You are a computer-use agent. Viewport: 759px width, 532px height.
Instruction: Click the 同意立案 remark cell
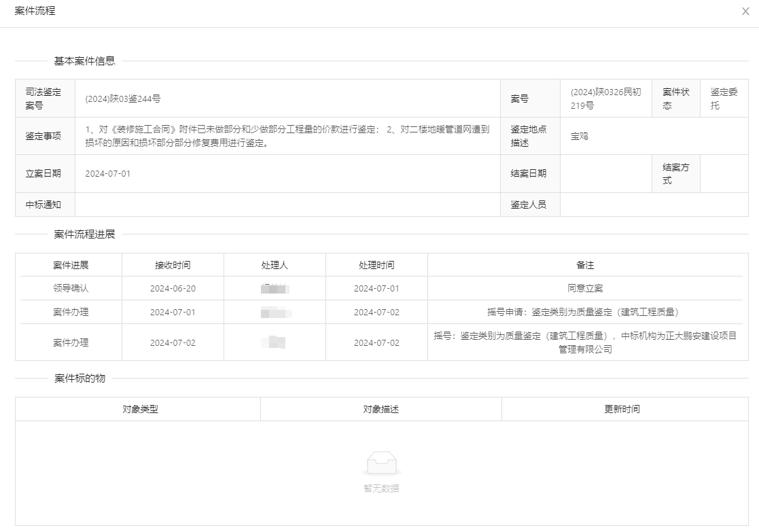click(x=585, y=288)
